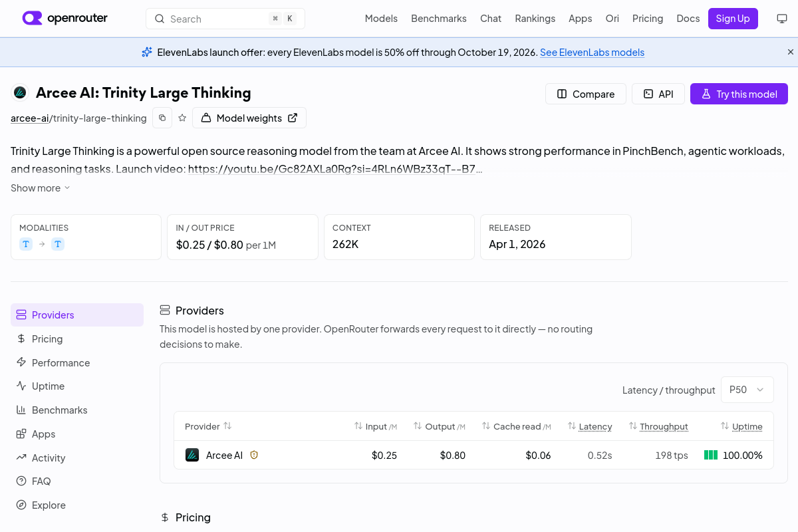Click Try this model button
This screenshot has width=798, height=532.
coord(739,94)
